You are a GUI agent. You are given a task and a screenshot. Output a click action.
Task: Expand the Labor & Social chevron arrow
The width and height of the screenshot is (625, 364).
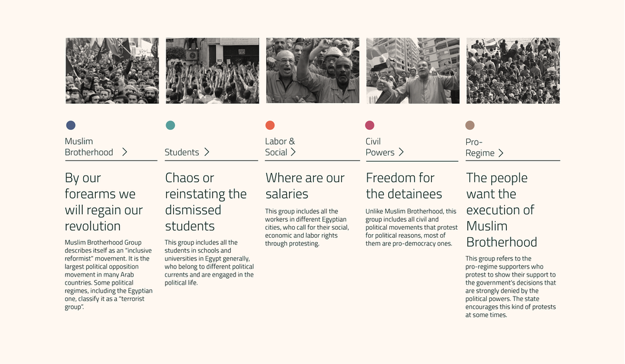click(293, 152)
